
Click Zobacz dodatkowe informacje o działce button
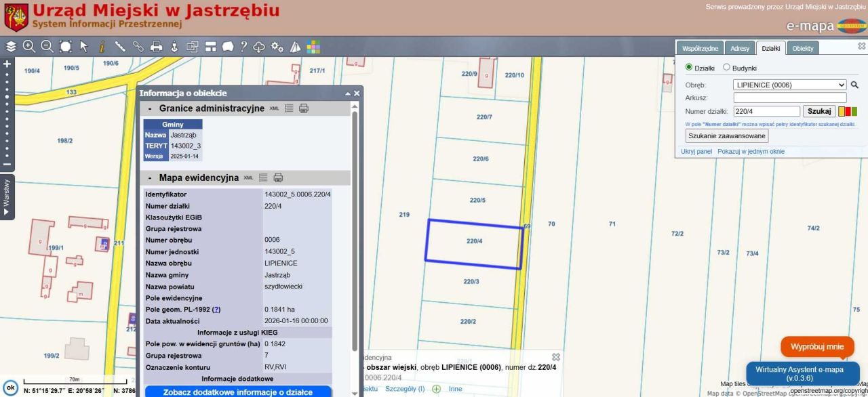237,392
